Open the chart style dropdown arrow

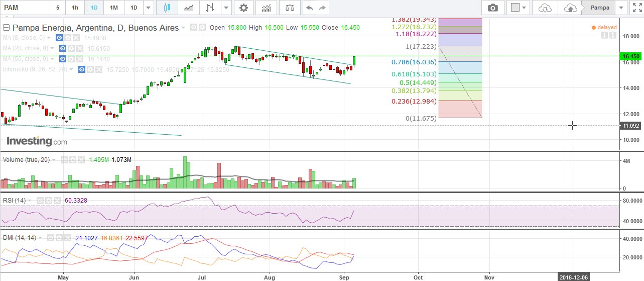(226, 8)
